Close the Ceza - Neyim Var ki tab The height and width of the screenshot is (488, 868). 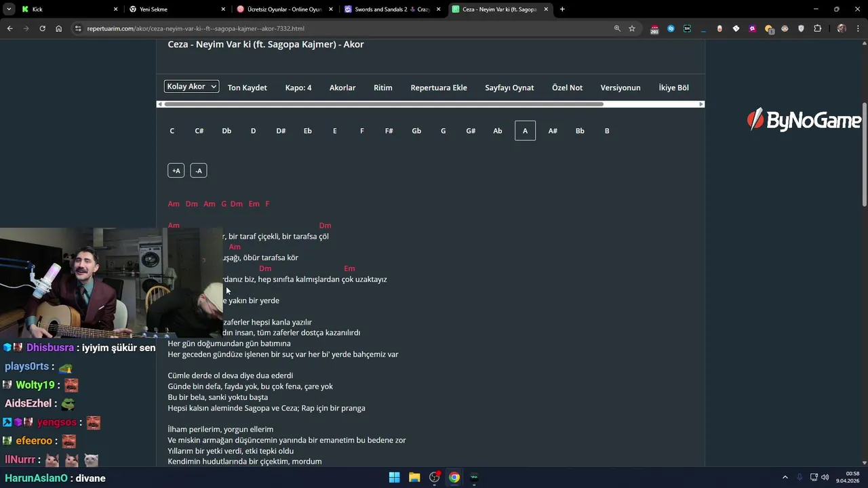tap(546, 9)
